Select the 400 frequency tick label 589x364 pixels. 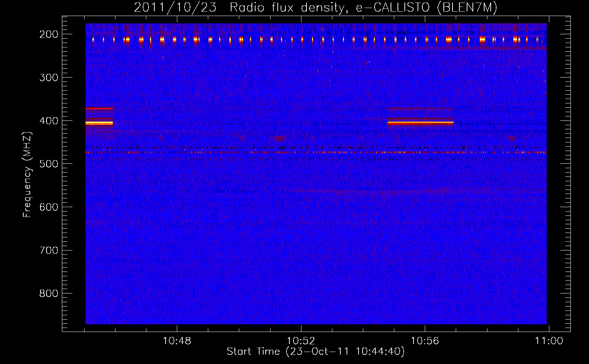(x=49, y=121)
